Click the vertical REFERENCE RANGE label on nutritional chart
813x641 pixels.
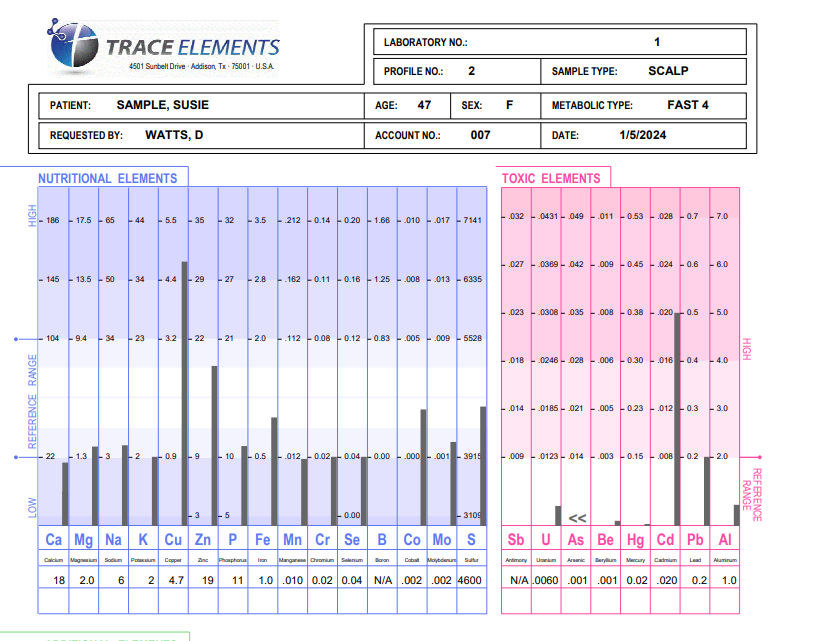32,401
